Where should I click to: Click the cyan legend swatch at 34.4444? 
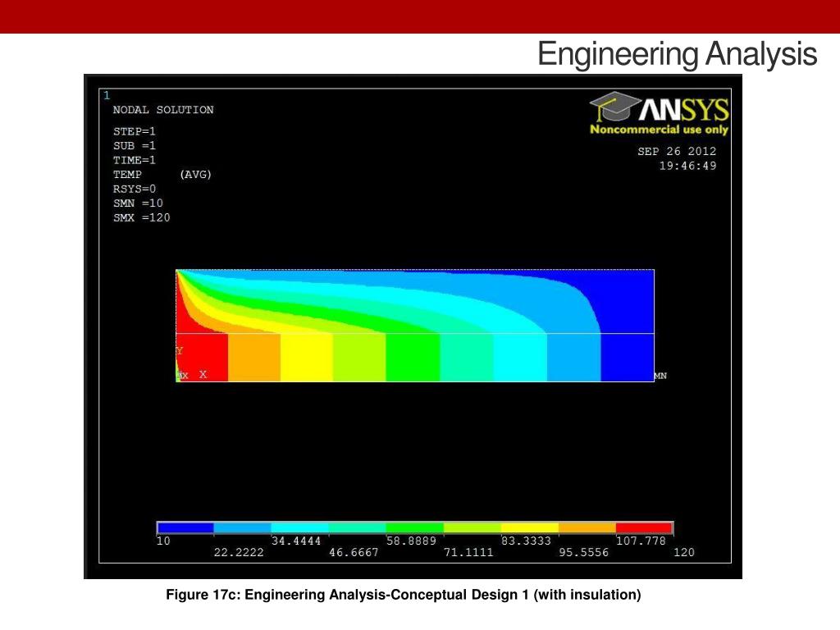click(300, 528)
